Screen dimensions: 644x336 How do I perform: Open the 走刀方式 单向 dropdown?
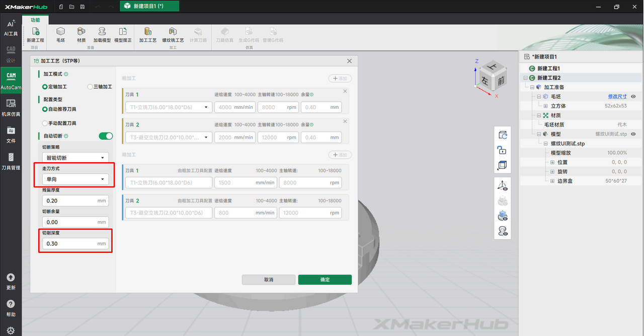(75, 179)
